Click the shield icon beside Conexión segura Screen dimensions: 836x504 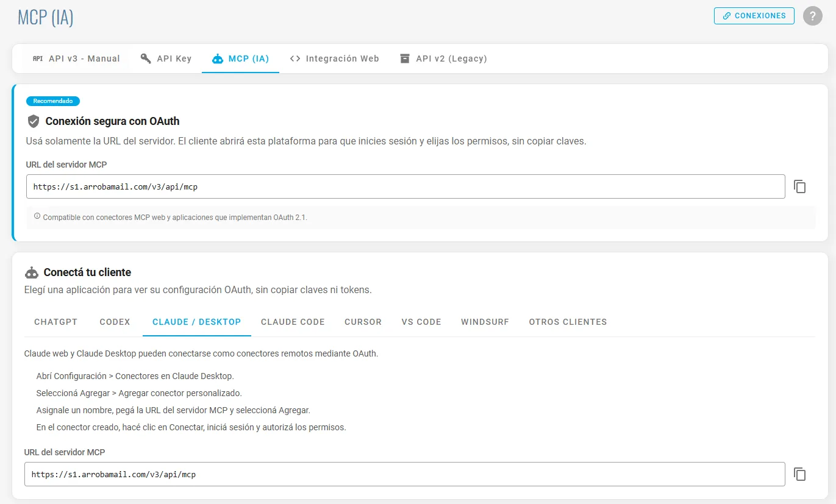(34, 121)
